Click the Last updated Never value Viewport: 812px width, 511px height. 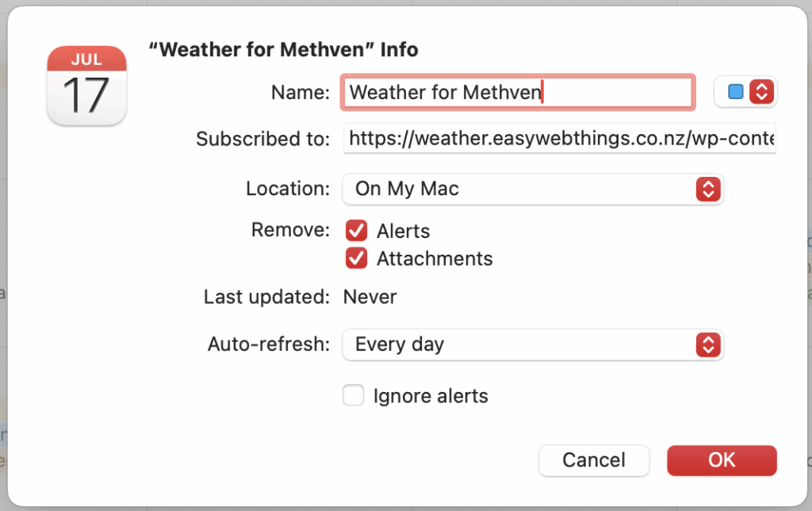coord(370,298)
